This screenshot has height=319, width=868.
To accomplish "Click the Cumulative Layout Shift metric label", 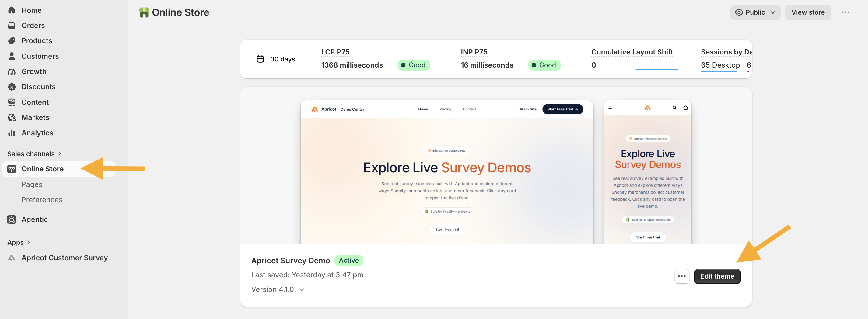I will coord(632,52).
